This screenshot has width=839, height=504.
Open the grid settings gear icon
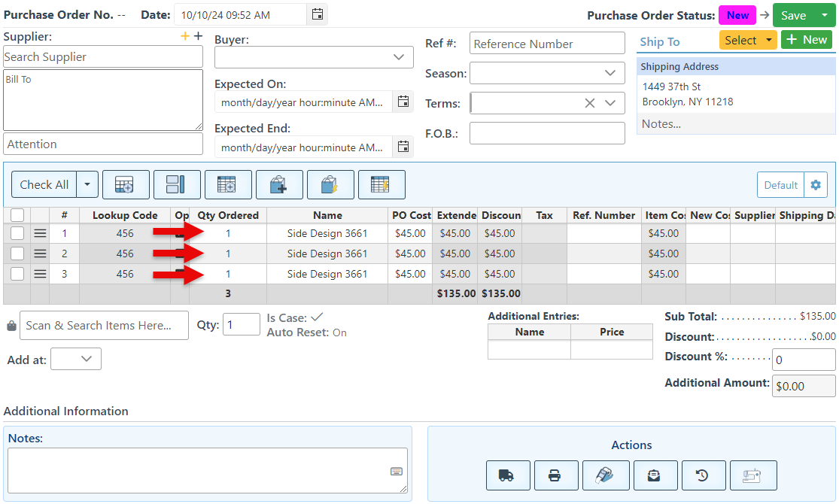coord(816,185)
